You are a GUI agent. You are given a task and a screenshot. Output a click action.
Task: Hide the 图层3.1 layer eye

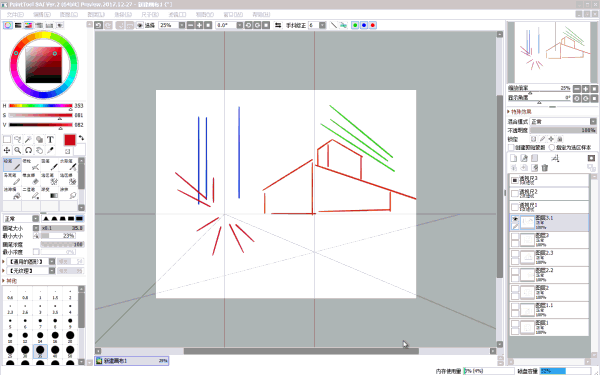click(x=515, y=219)
